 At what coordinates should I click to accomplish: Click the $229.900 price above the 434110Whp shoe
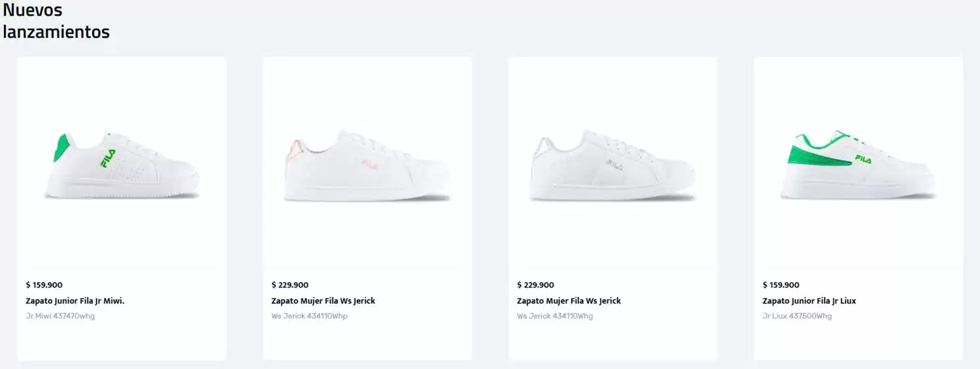290,285
